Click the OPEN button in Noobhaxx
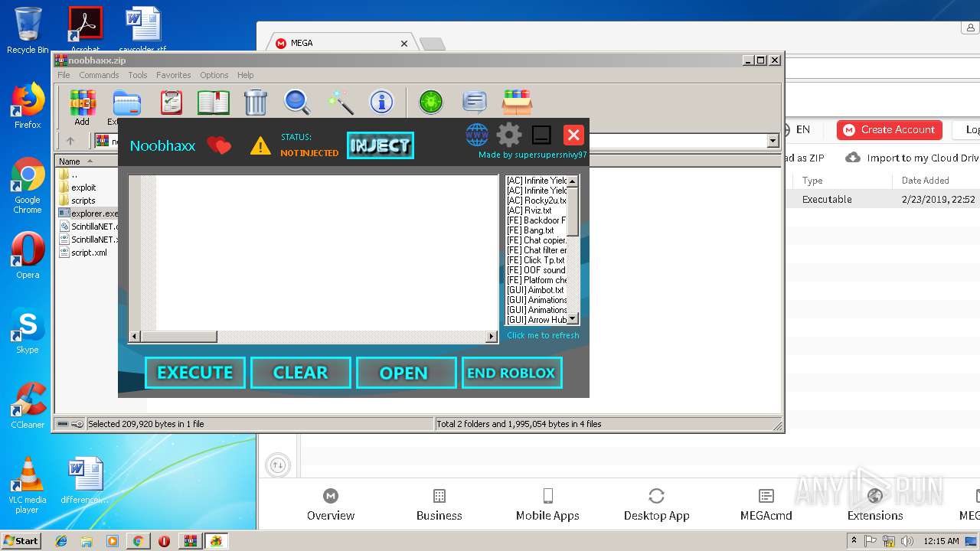The height and width of the screenshot is (551, 980). pos(407,373)
